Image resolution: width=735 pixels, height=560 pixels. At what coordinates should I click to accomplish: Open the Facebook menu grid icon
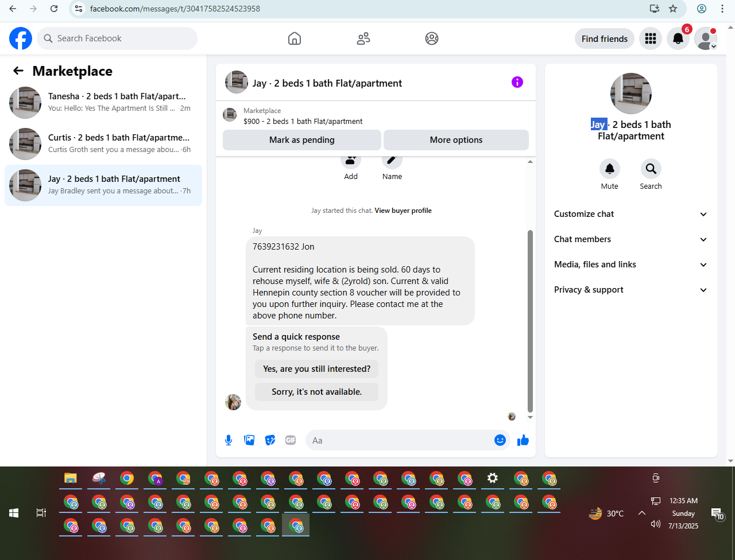[x=651, y=38]
